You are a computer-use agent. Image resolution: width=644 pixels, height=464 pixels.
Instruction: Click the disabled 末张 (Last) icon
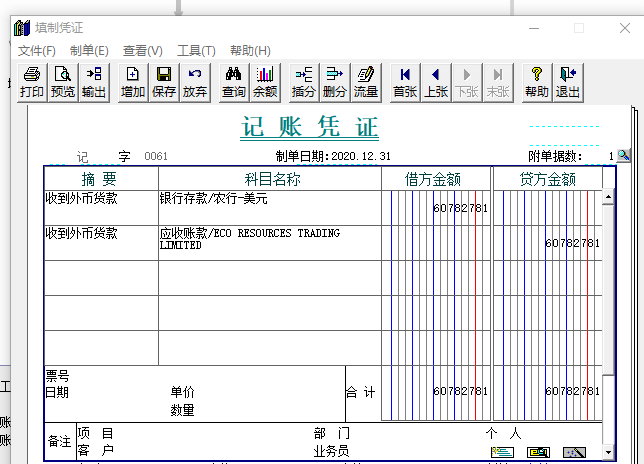(498, 83)
